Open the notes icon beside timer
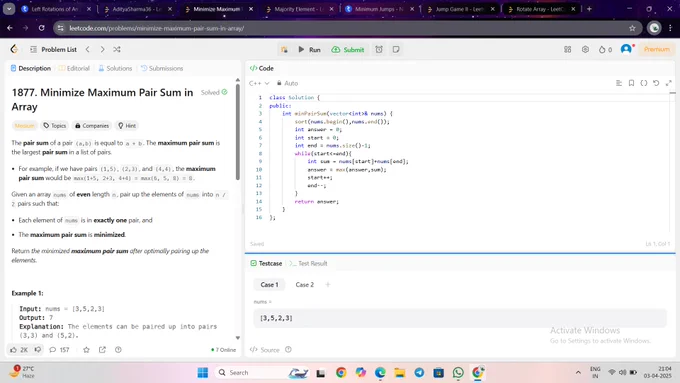 coord(396,49)
